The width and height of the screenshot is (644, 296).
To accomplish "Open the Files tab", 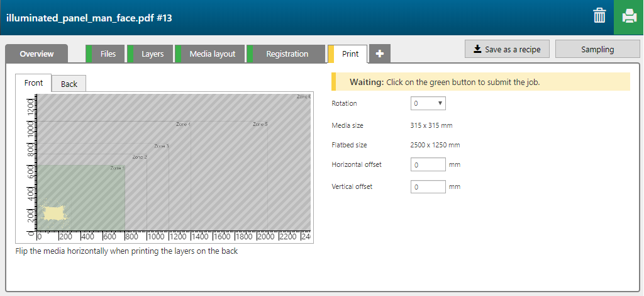I will [x=108, y=54].
